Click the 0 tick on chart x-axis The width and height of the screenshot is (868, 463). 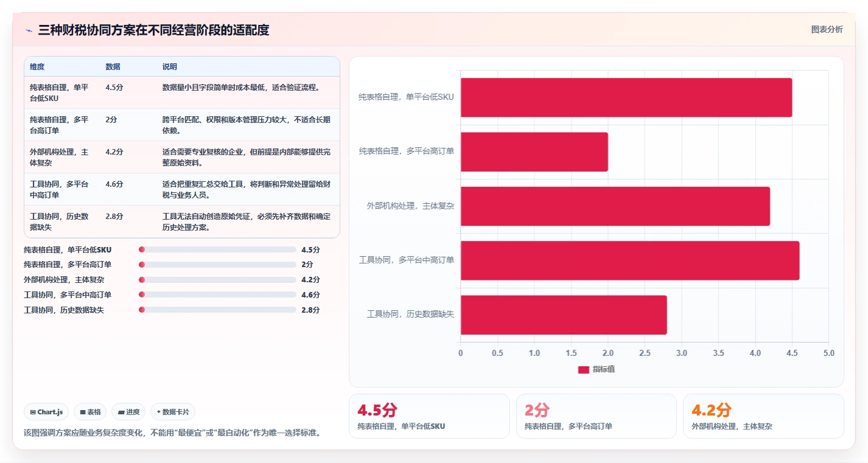click(x=461, y=353)
